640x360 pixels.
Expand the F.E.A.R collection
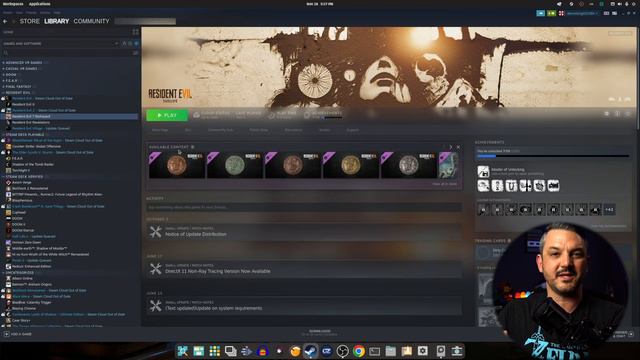point(11,81)
